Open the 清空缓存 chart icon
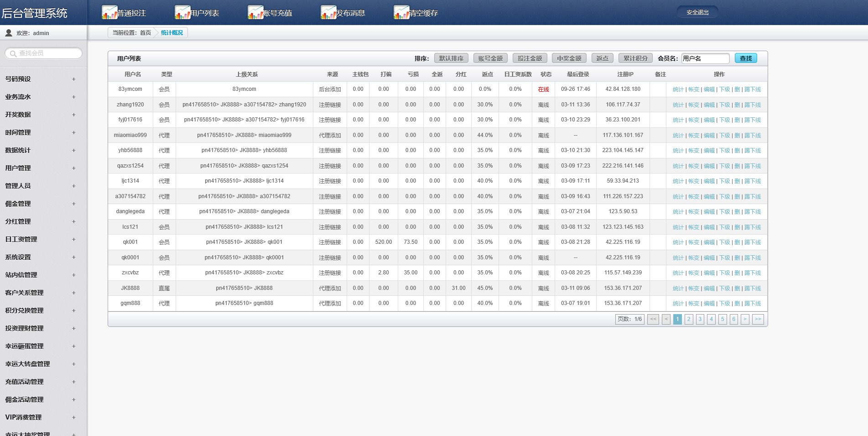Viewport: 868px width, 436px height. click(401, 12)
